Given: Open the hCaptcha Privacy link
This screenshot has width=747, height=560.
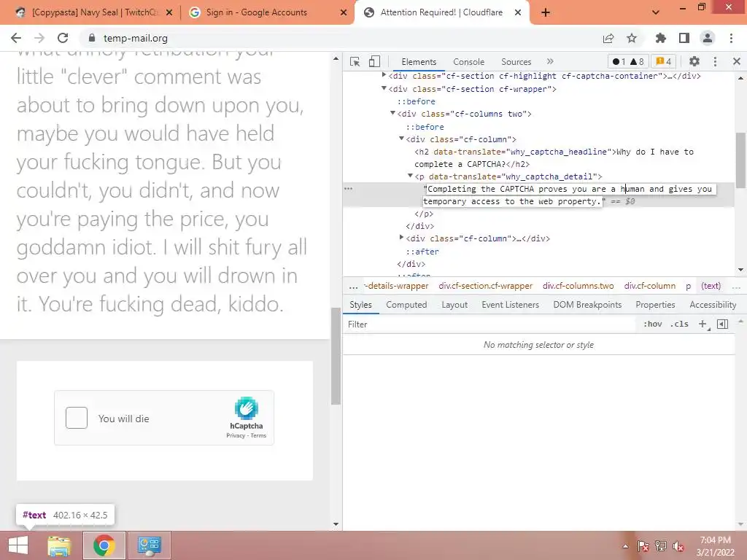Looking at the screenshot, I should [x=236, y=436].
